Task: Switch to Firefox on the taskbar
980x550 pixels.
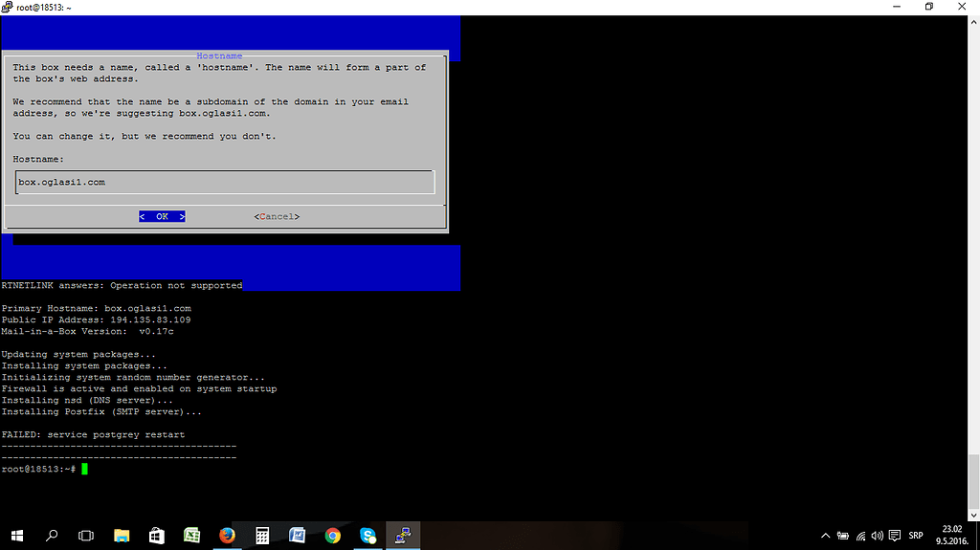Action: (227, 536)
